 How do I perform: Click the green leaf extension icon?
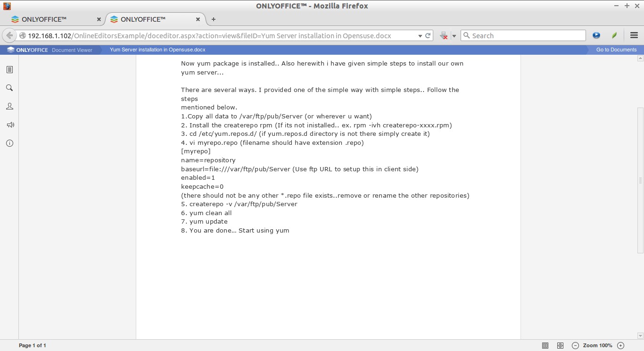point(614,35)
